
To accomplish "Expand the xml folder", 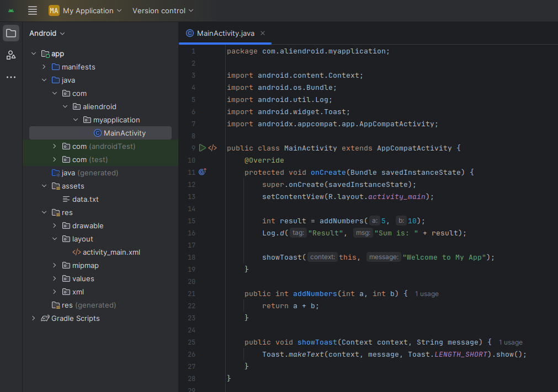I will point(55,292).
